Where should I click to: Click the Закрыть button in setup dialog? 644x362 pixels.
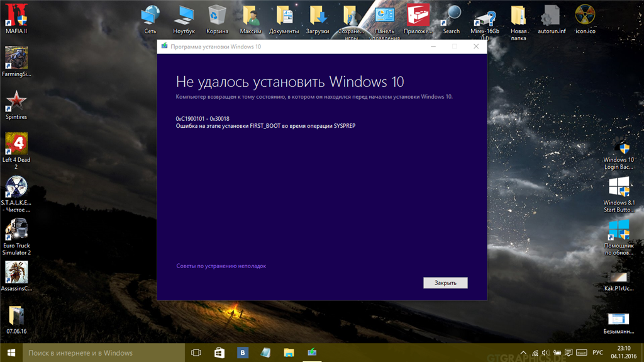(445, 283)
